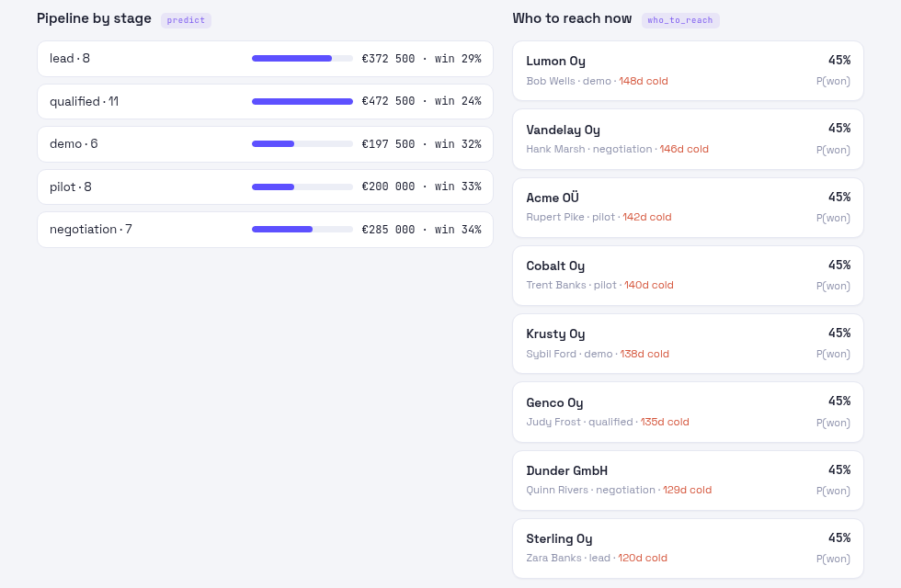Screen dimensions: 901x588
Task: Click the who_to_reach tag badge
Action: pos(680,20)
